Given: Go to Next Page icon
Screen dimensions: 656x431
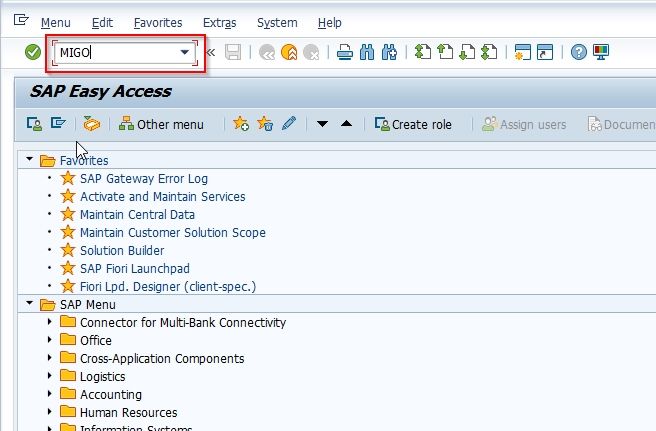Looking at the screenshot, I should coord(467,52).
